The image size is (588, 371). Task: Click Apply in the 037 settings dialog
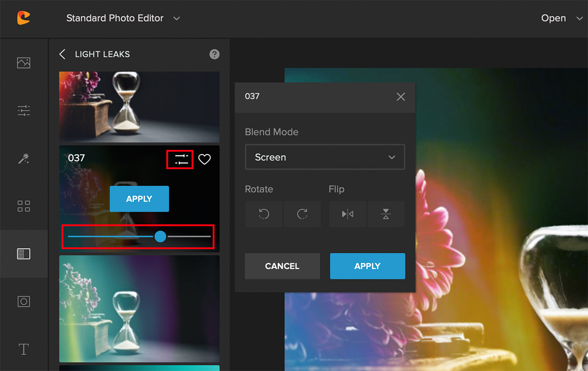point(367,266)
